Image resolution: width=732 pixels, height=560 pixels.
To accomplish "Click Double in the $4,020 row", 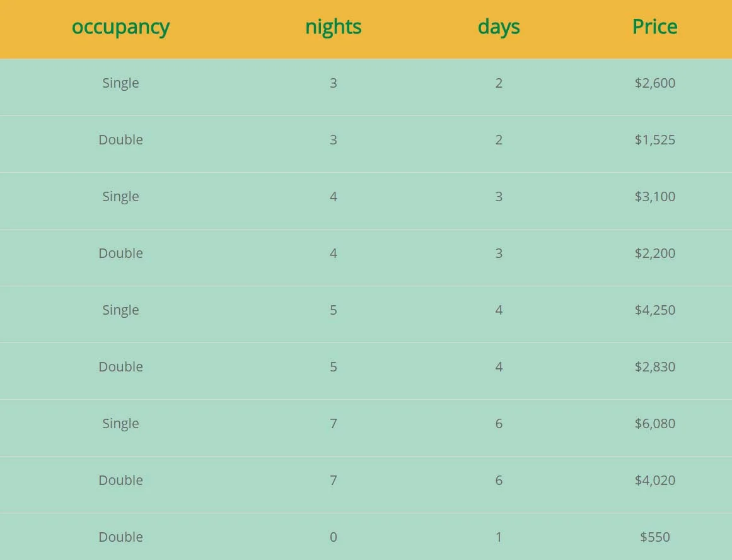I will (x=120, y=480).
